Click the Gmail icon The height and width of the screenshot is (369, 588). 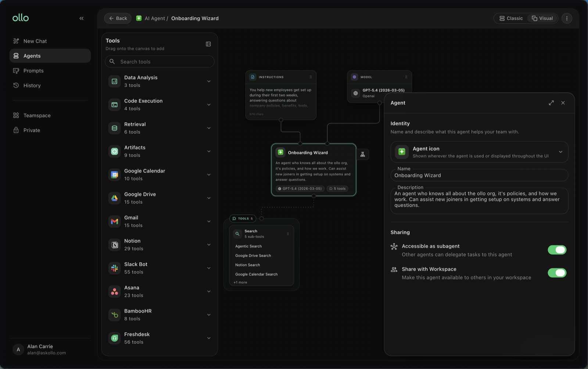coord(115,221)
